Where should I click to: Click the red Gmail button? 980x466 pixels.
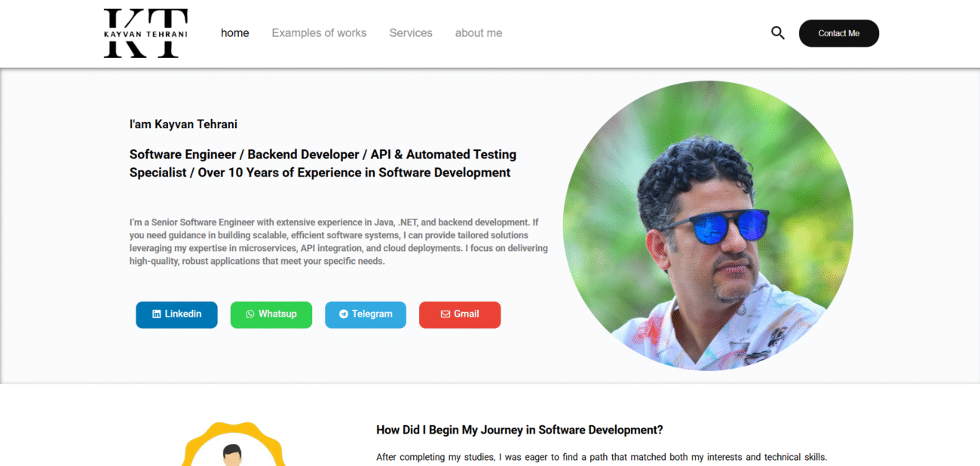[460, 314]
